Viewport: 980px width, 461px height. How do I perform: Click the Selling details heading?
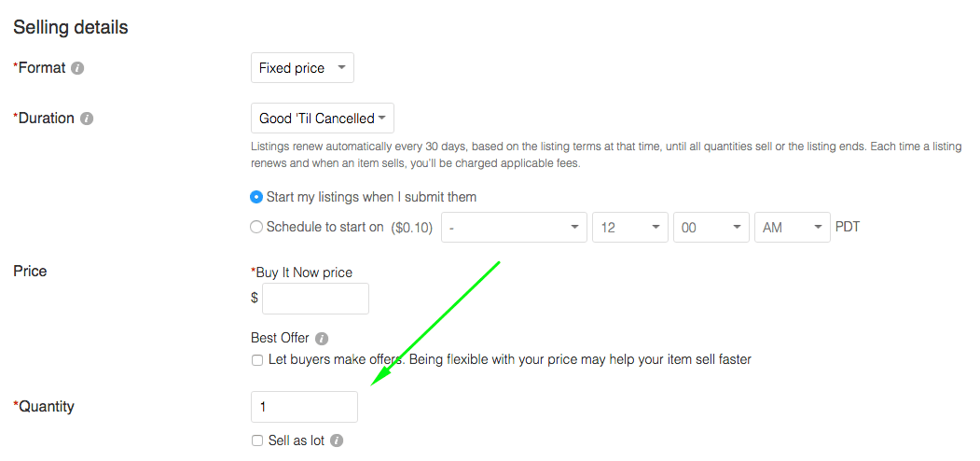pos(71,27)
